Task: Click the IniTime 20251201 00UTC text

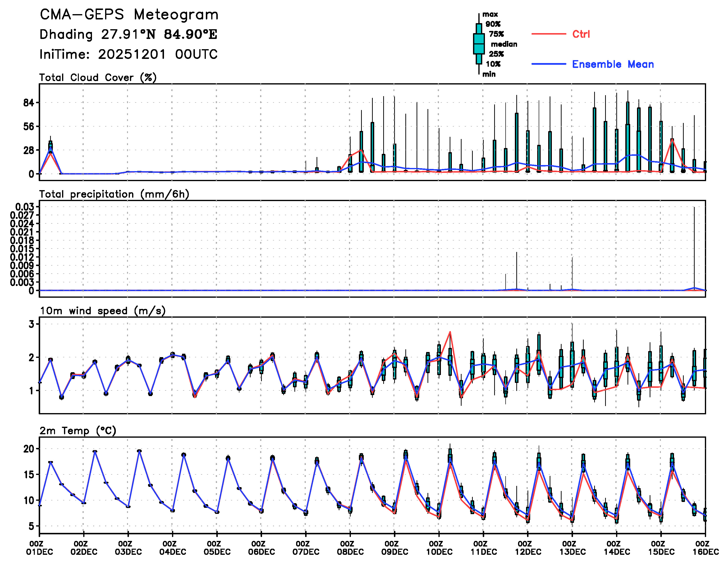Action: [x=128, y=54]
